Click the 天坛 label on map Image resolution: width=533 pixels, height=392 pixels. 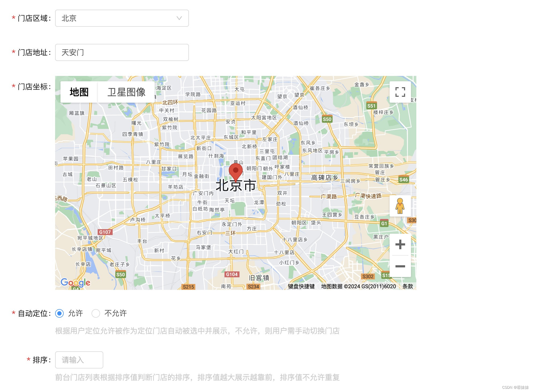click(229, 201)
